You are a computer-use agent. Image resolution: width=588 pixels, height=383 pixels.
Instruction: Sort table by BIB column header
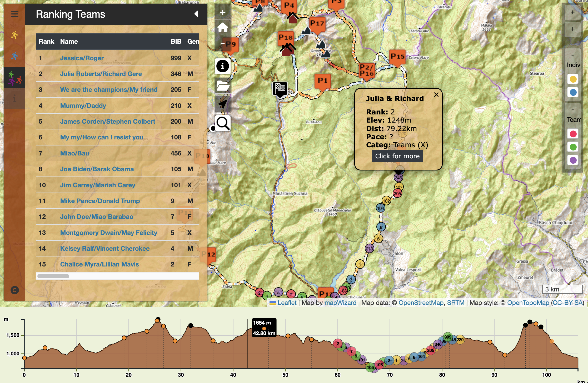[x=176, y=42]
